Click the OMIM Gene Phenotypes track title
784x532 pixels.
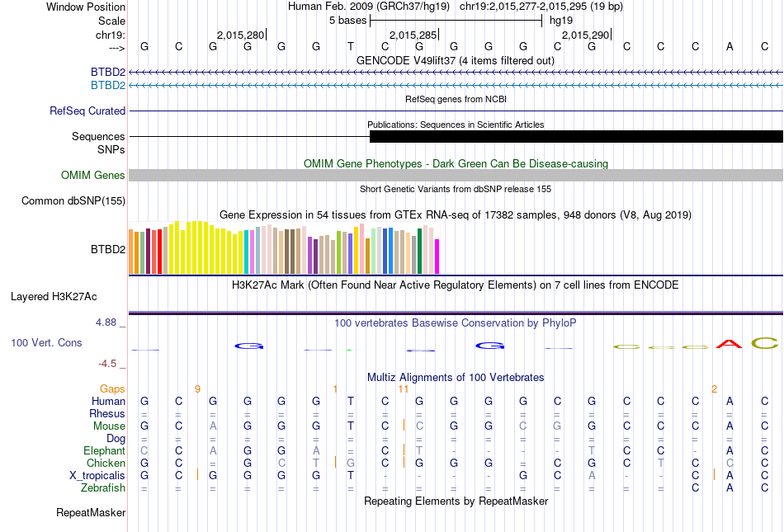click(456, 164)
